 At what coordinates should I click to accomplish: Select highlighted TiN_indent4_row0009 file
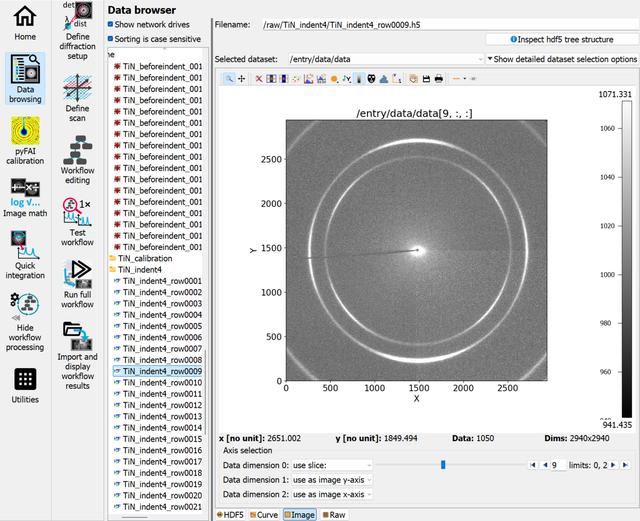point(158,371)
